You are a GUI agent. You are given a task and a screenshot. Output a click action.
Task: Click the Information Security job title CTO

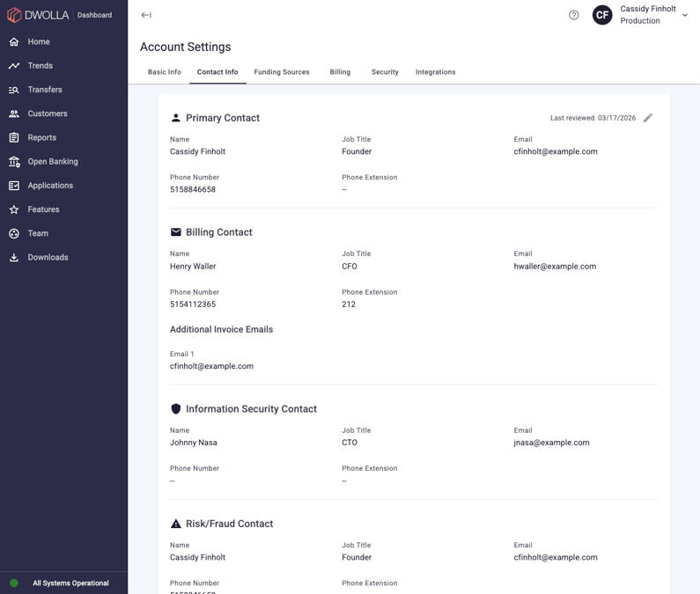(x=350, y=443)
